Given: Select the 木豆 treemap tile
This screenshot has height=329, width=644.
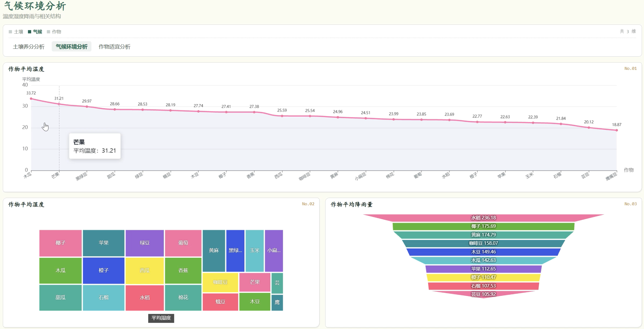Looking at the screenshot, I should pyautogui.click(x=255, y=302).
